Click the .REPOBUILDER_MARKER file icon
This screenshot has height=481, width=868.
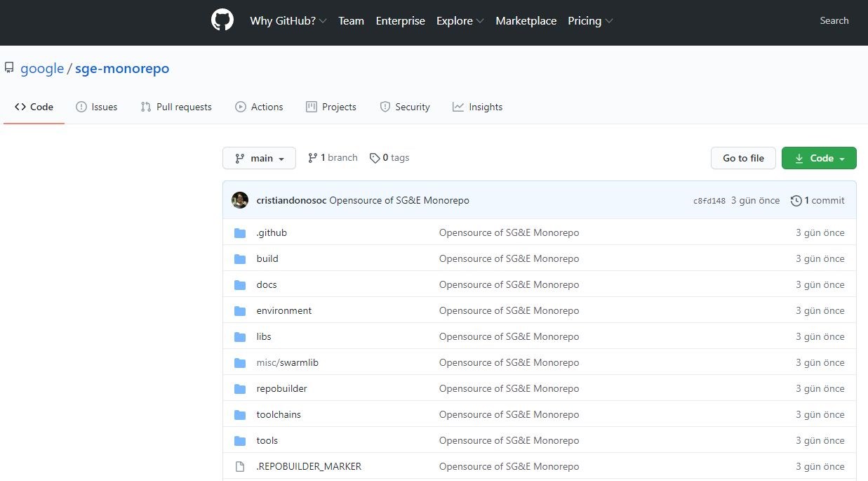pyautogui.click(x=240, y=466)
